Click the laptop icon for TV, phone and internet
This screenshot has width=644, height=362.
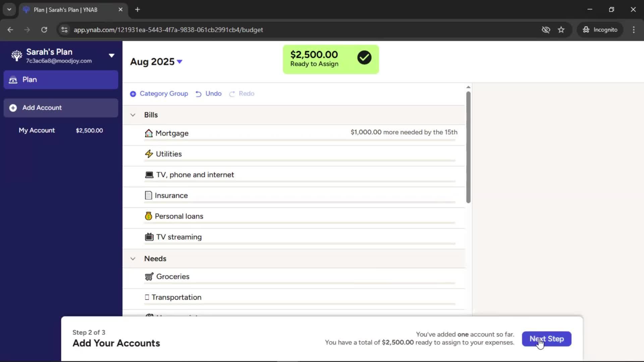click(x=149, y=175)
